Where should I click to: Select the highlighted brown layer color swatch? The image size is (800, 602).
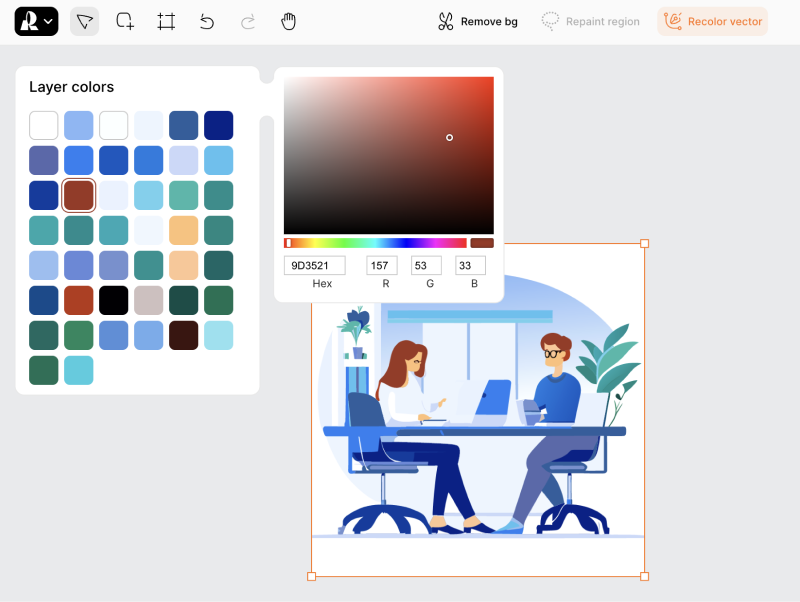click(79, 195)
